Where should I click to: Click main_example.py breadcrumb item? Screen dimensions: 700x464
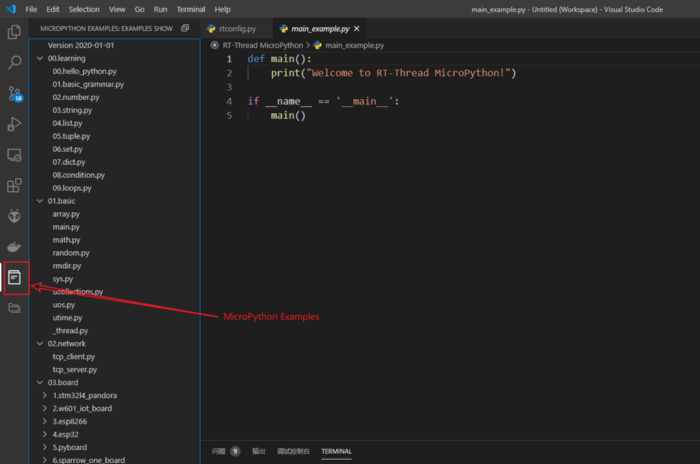point(354,45)
